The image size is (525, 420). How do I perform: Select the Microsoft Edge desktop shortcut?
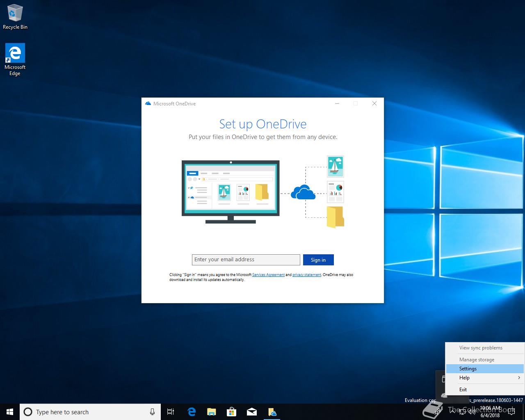pyautogui.click(x=15, y=60)
